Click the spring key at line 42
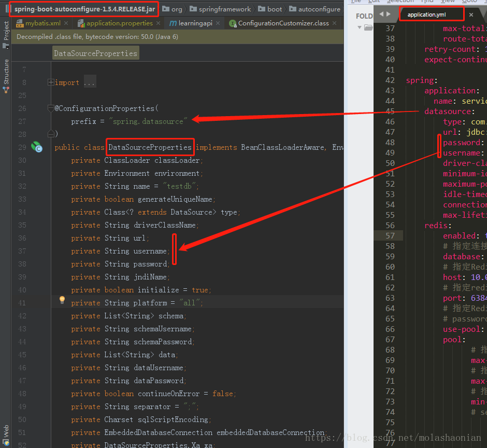The height and width of the screenshot is (448, 487). pos(420,80)
